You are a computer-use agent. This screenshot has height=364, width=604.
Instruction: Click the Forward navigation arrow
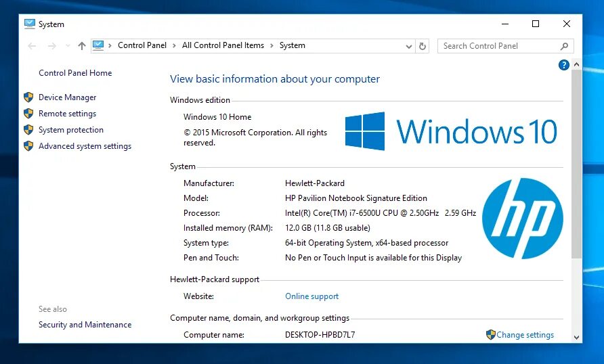pyautogui.click(x=52, y=46)
